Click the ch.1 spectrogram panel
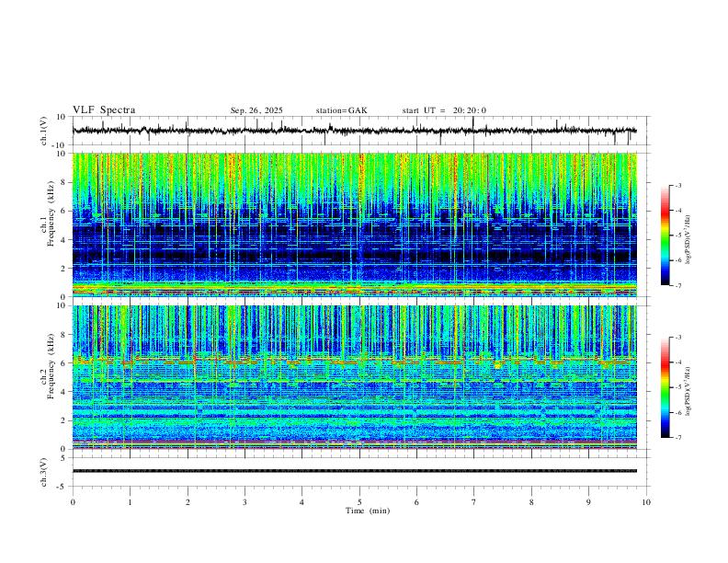The image size is (728, 563). click(354, 224)
